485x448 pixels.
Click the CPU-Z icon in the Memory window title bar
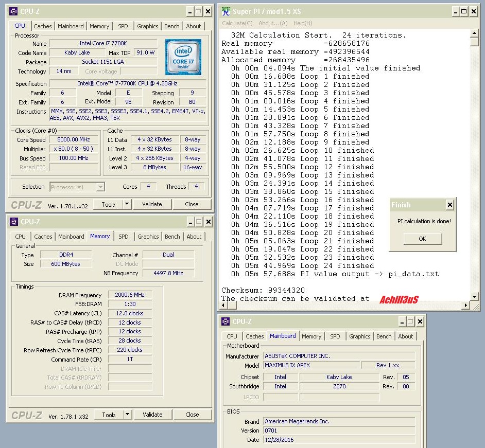pos(13,222)
